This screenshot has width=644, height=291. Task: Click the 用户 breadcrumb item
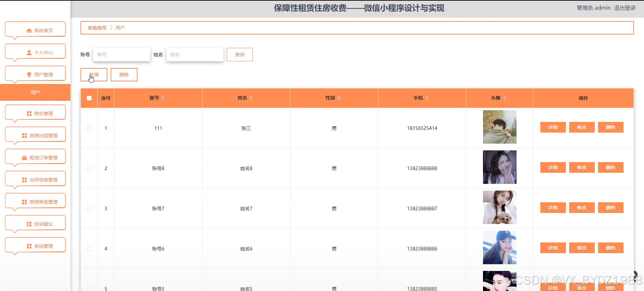click(x=120, y=28)
